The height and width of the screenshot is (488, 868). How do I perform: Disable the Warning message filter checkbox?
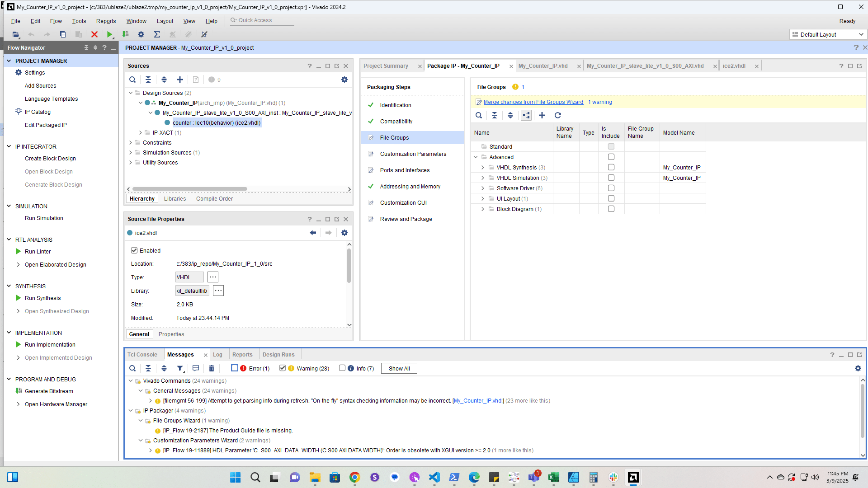coord(283,368)
